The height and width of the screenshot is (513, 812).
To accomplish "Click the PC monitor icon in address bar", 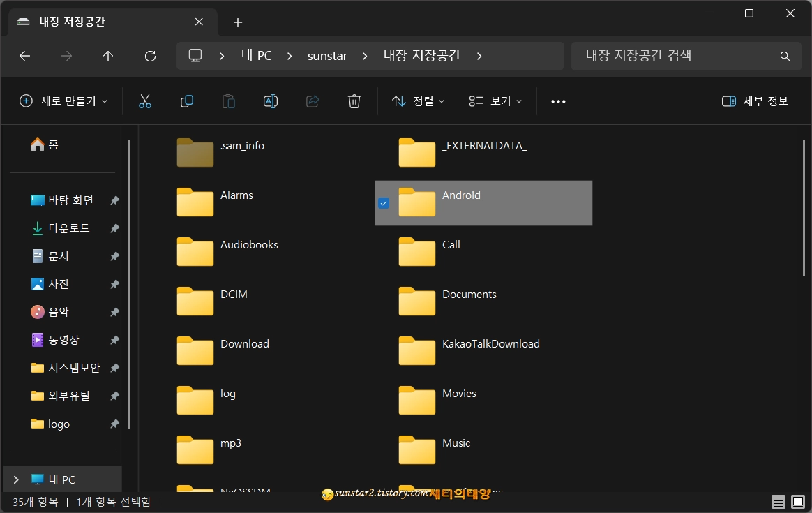I will pos(195,55).
